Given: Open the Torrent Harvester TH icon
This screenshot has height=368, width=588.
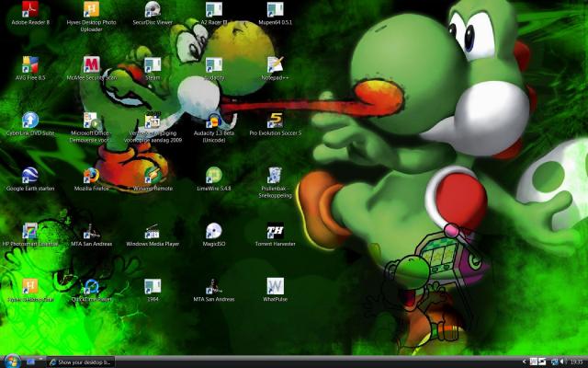Looking at the screenshot, I should (276, 231).
